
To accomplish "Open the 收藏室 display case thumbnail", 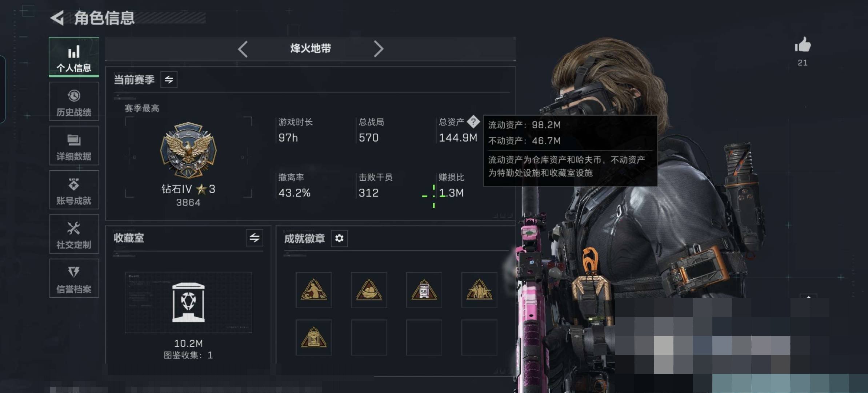I will click(188, 302).
